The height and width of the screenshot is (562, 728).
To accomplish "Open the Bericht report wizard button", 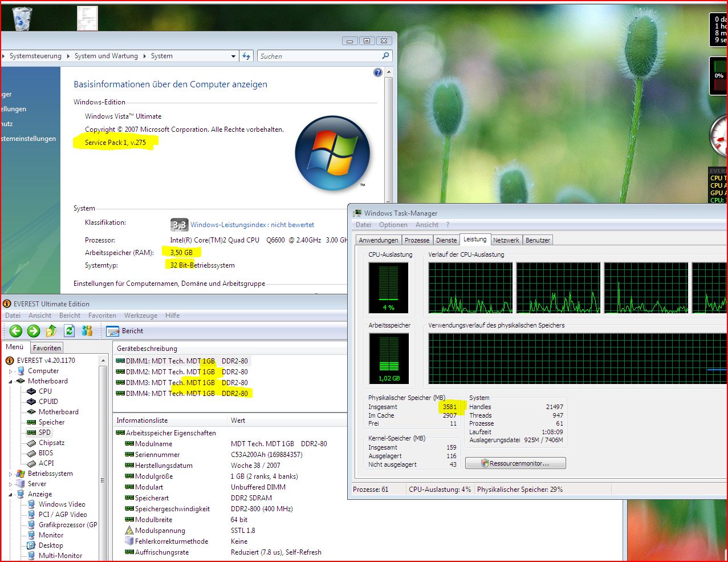I will point(125,331).
